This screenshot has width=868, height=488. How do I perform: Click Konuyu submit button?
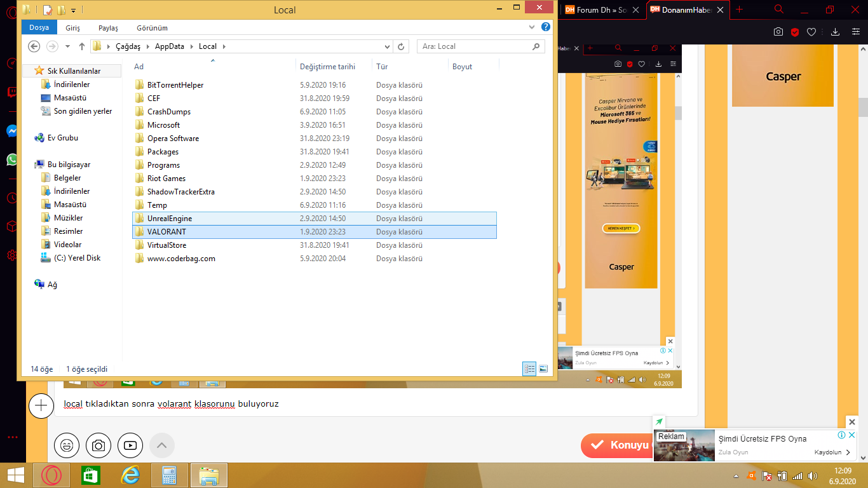[617, 445]
